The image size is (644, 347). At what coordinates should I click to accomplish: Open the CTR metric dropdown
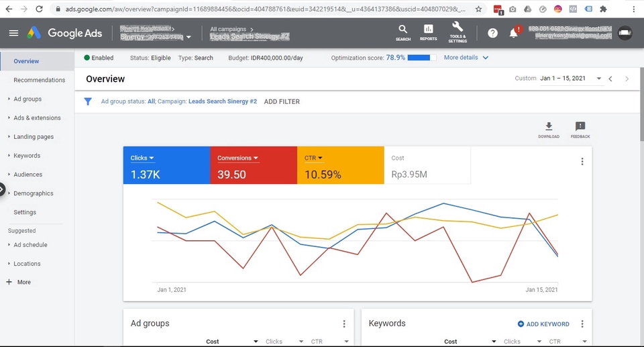313,158
